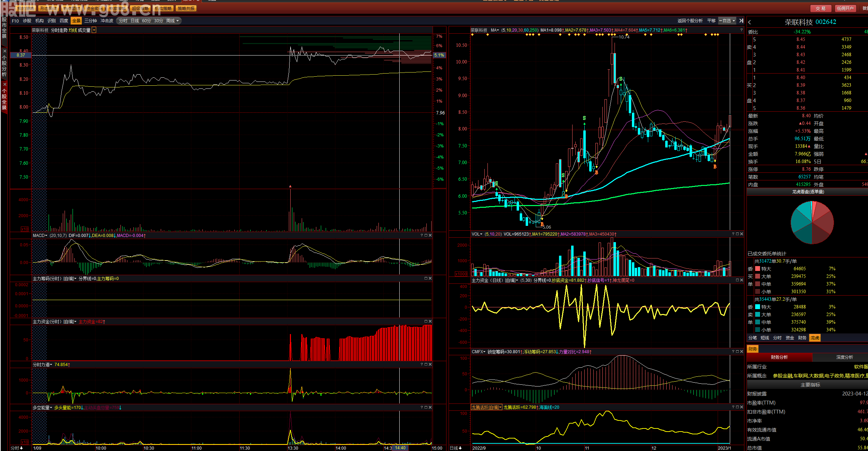Switch to the 分笔 tab

pyautogui.click(x=753, y=338)
